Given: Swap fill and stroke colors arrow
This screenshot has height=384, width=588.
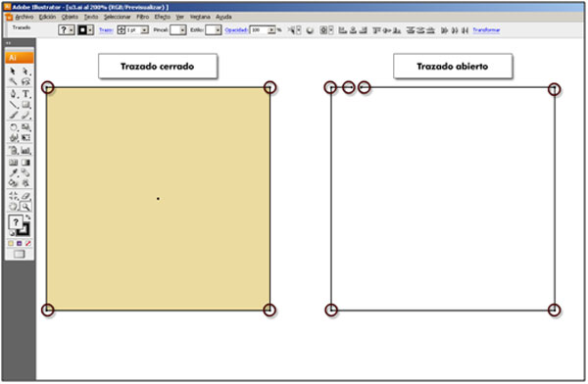Looking at the screenshot, I should tap(28, 217).
